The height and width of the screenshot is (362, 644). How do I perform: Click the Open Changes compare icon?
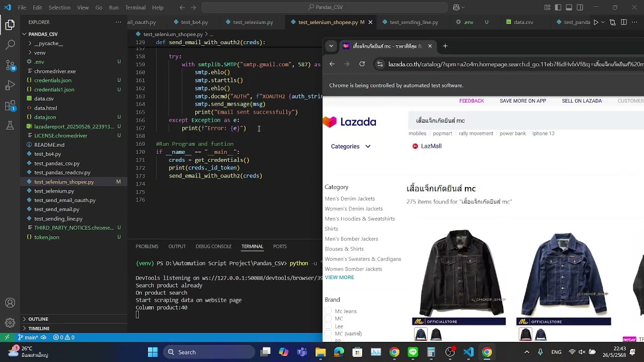coord(612,22)
